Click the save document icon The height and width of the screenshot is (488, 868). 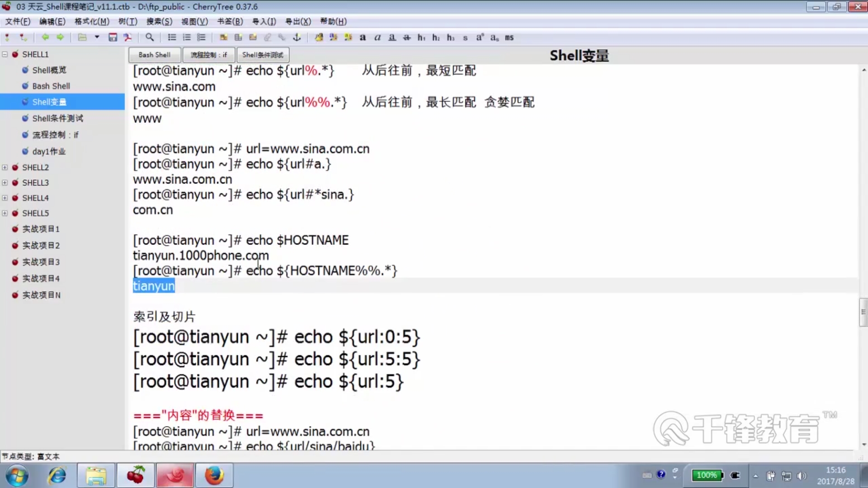point(113,38)
